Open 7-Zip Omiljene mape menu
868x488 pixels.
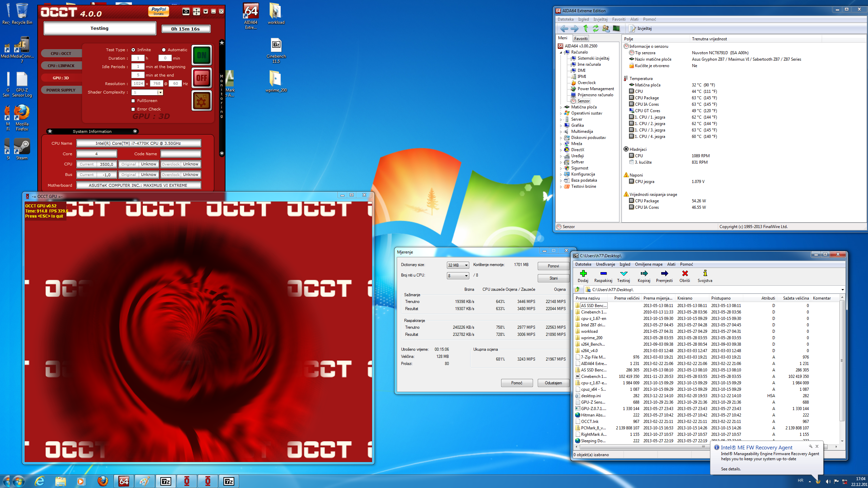(649, 264)
